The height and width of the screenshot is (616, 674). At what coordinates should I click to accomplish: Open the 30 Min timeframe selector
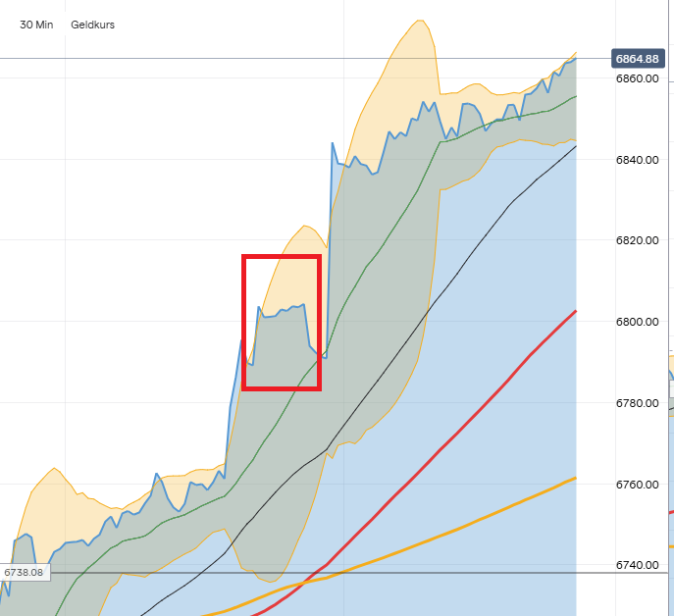click(36, 25)
